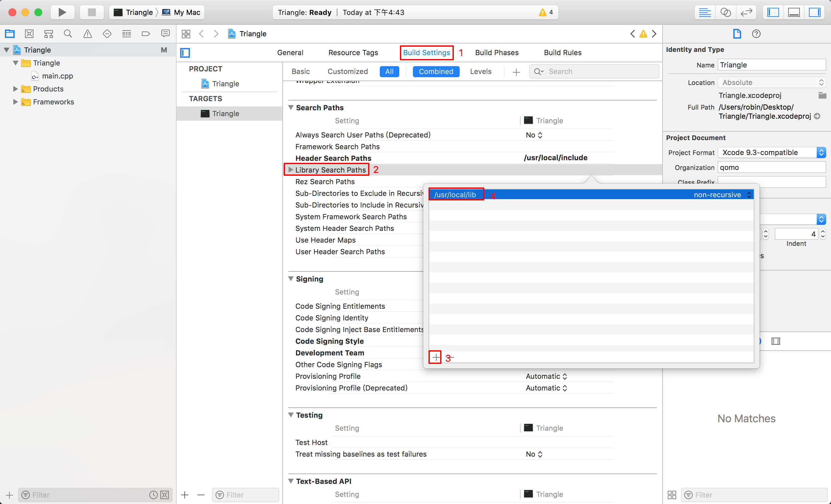Add a new library path in popover
The height and width of the screenshot is (504, 831).
(436, 357)
